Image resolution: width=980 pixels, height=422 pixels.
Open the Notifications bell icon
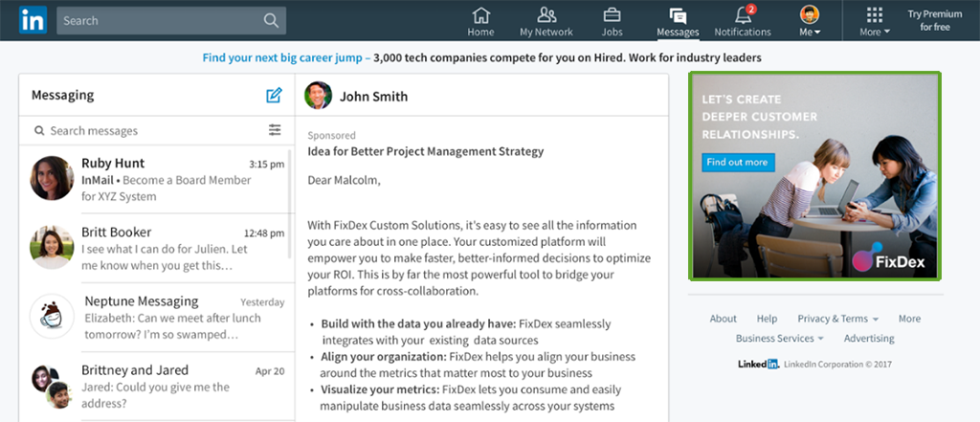(742, 15)
